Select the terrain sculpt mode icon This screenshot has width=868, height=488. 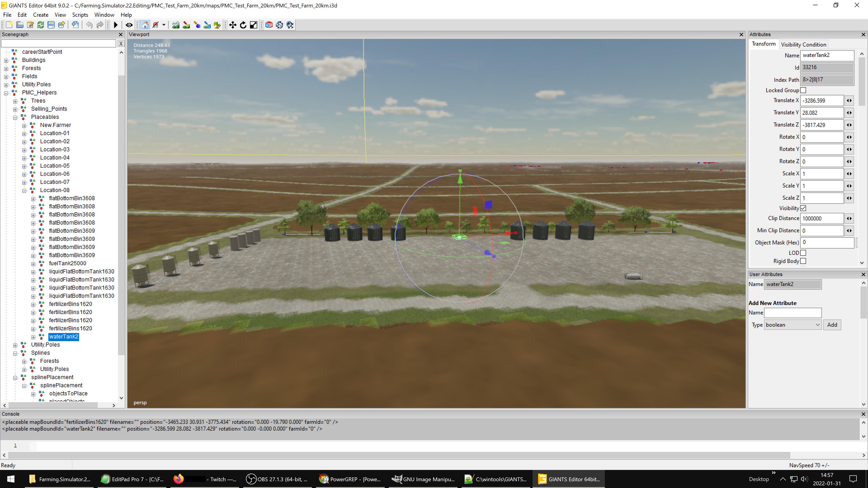176,25
